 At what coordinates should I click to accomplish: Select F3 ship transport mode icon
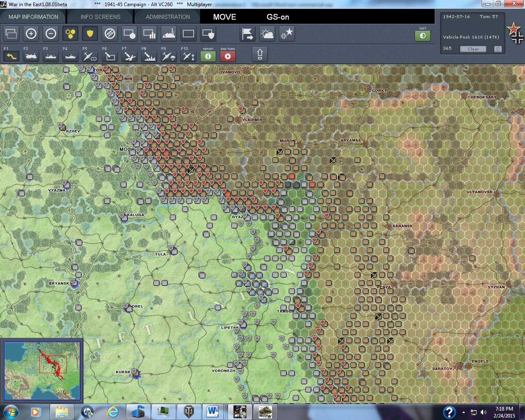click(51, 56)
